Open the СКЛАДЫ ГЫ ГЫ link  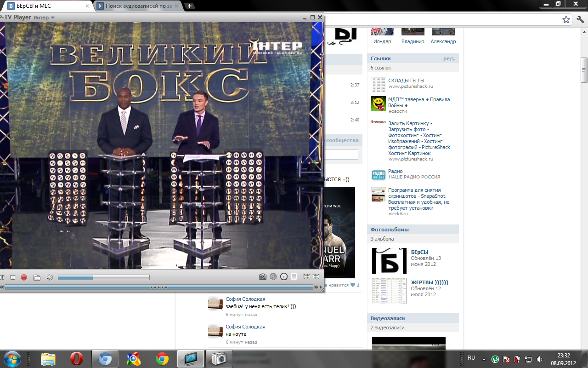(x=406, y=80)
